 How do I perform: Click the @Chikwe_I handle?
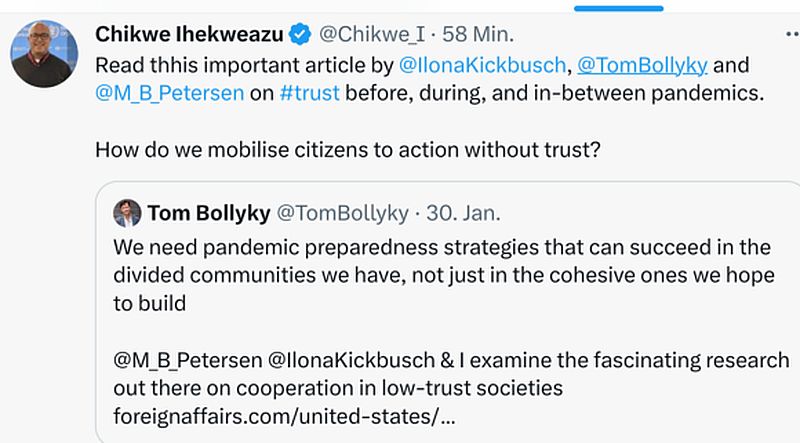point(372,35)
